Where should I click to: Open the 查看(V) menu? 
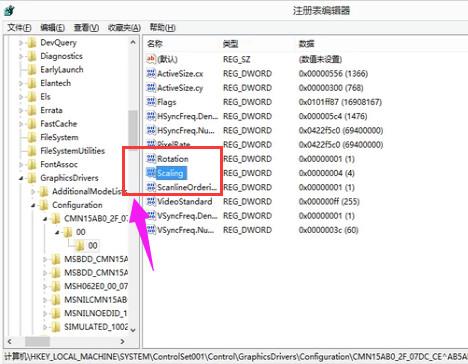click(86, 27)
